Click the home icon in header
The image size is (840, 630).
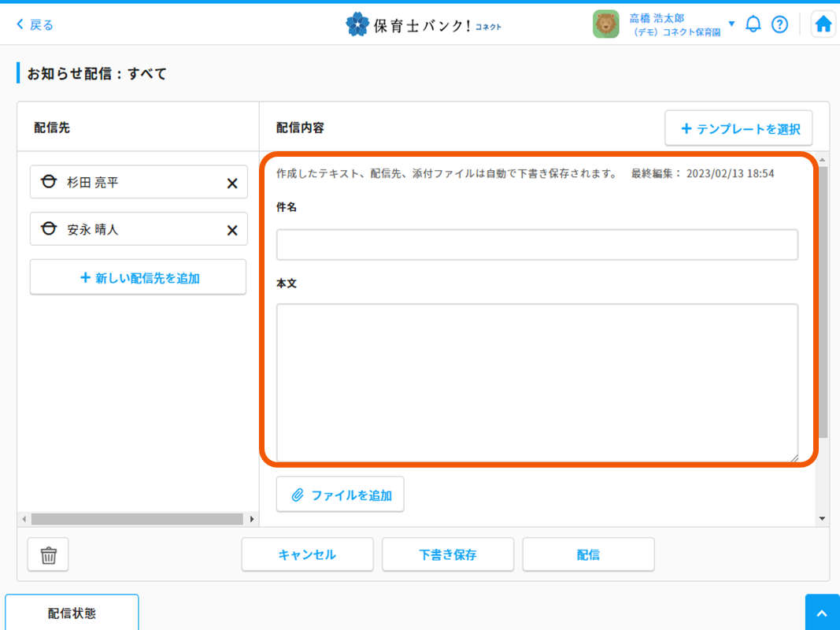click(823, 24)
